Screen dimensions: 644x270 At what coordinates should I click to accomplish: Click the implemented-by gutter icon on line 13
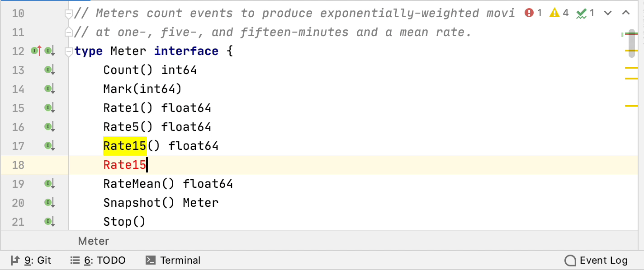[49, 70]
